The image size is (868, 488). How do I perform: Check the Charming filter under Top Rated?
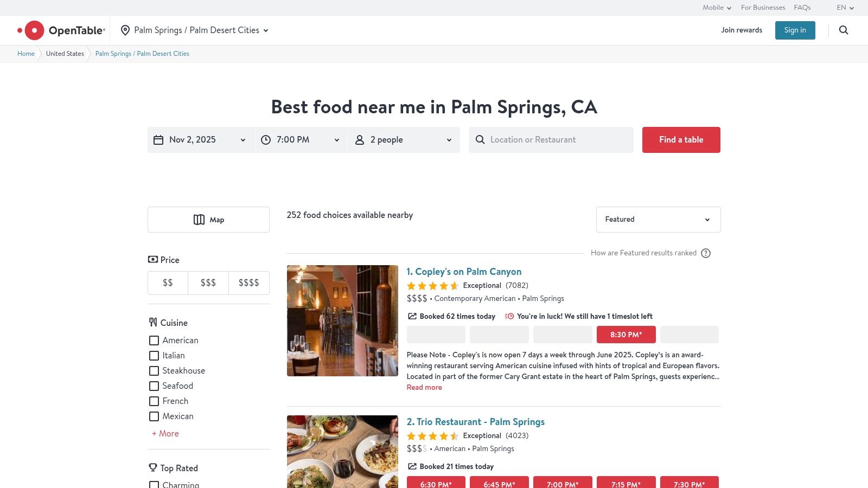(154, 484)
